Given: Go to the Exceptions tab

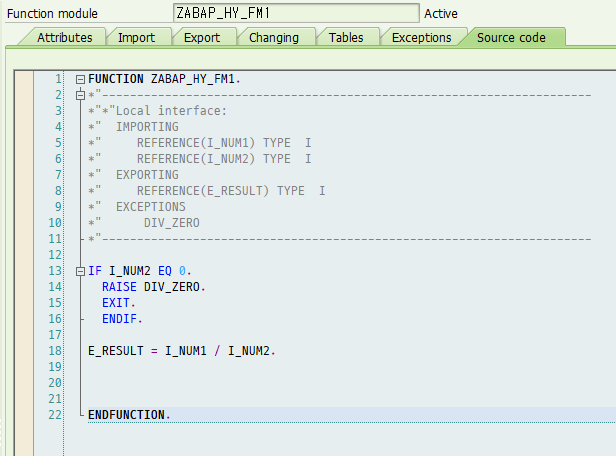Looking at the screenshot, I should [422, 38].
